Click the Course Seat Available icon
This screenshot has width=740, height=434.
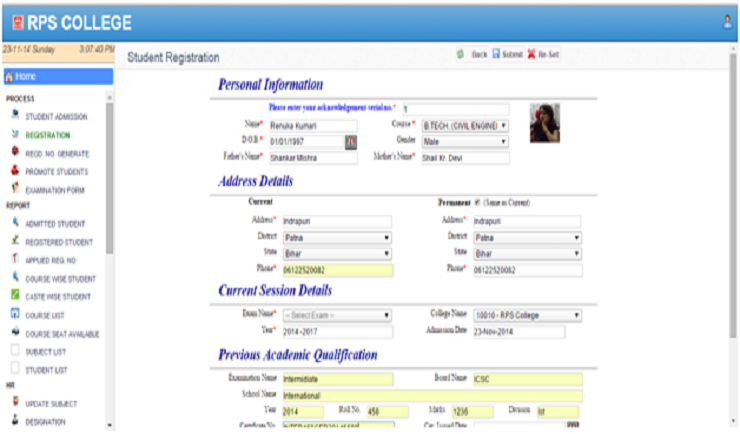point(15,332)
